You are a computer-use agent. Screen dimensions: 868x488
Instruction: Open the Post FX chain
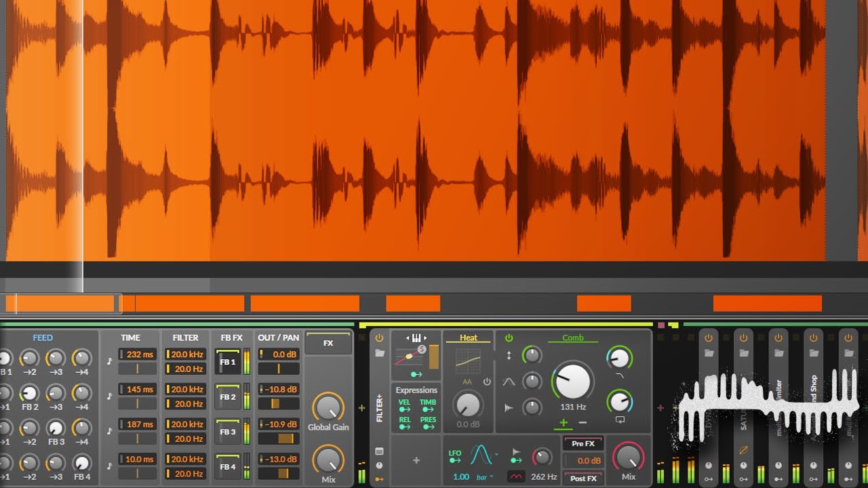click(x=583, y=479)
